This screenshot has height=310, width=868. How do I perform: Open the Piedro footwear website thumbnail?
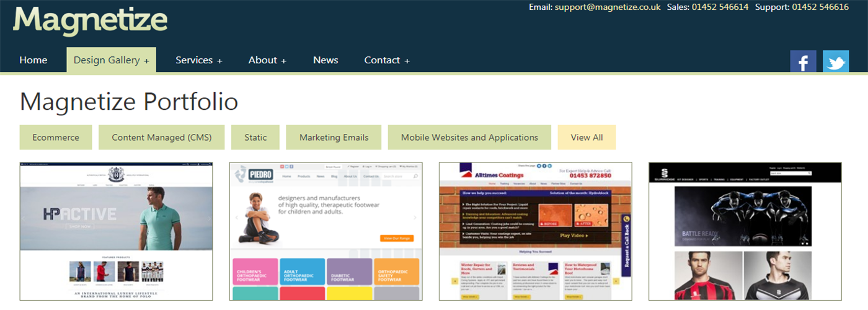pos(325,231)
